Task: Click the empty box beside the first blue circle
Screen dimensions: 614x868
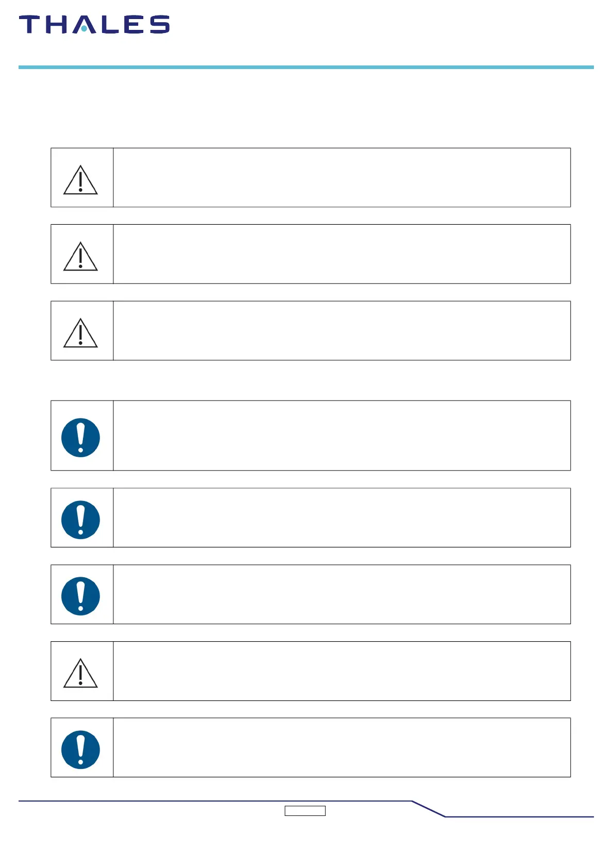Action: point(341,436)
